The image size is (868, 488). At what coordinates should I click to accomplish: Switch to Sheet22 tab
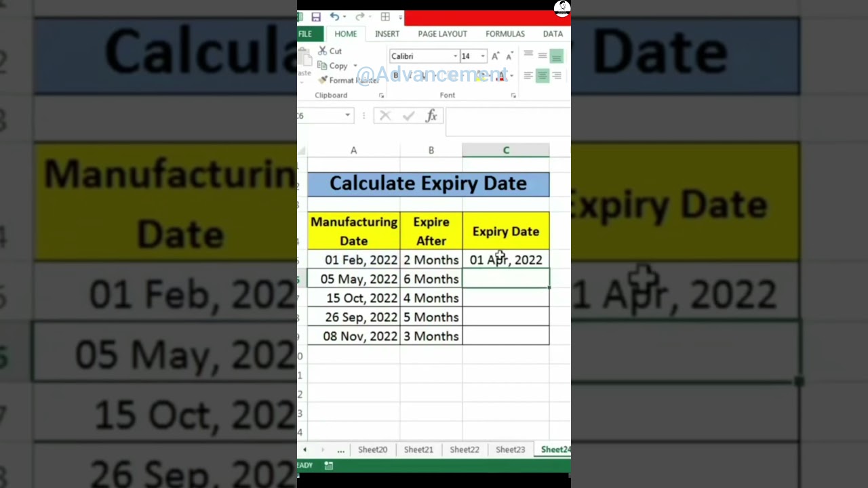[465, 449]
